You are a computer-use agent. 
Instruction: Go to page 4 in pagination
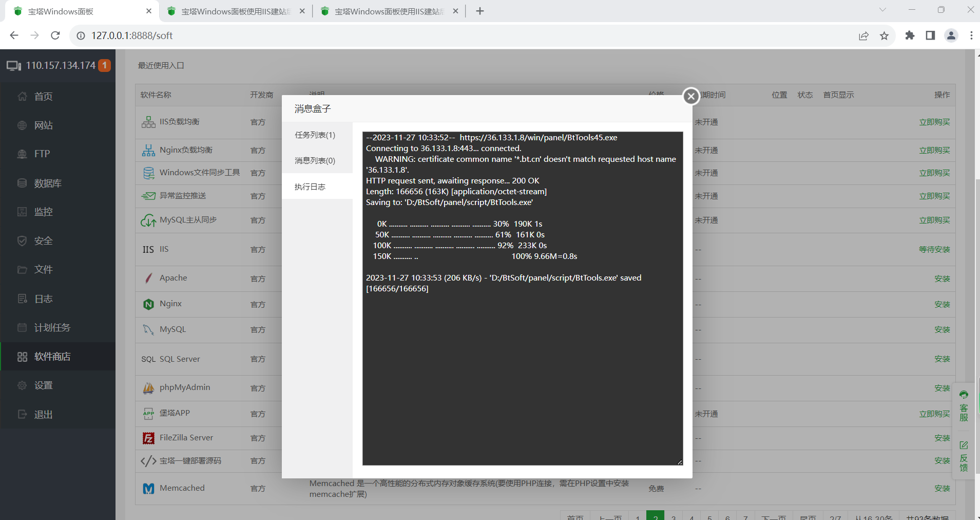691,516
